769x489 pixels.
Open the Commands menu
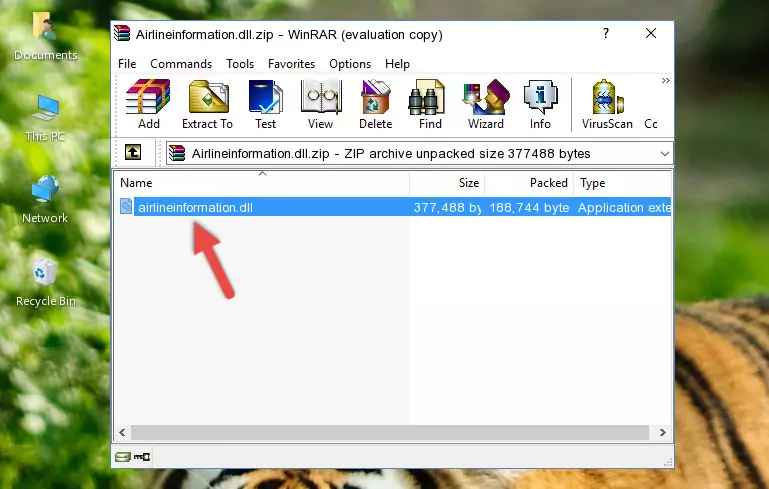181,64
